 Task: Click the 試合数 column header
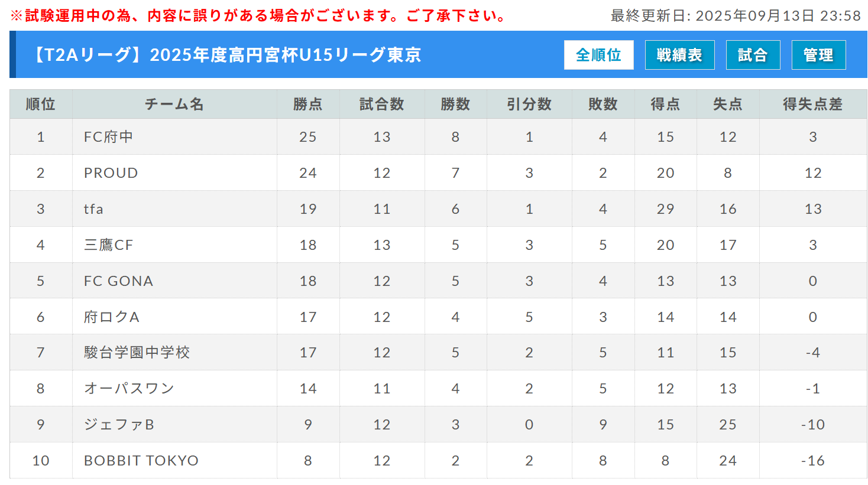[x=382, y=104]
